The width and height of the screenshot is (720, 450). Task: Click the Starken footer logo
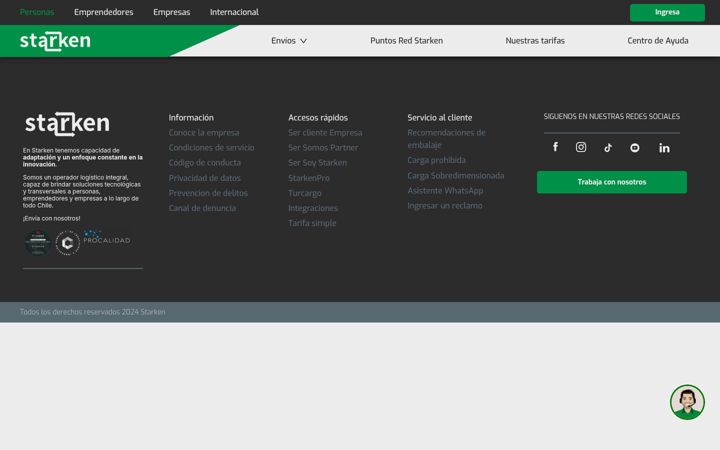pyautogui.click(x=68, y=124)
